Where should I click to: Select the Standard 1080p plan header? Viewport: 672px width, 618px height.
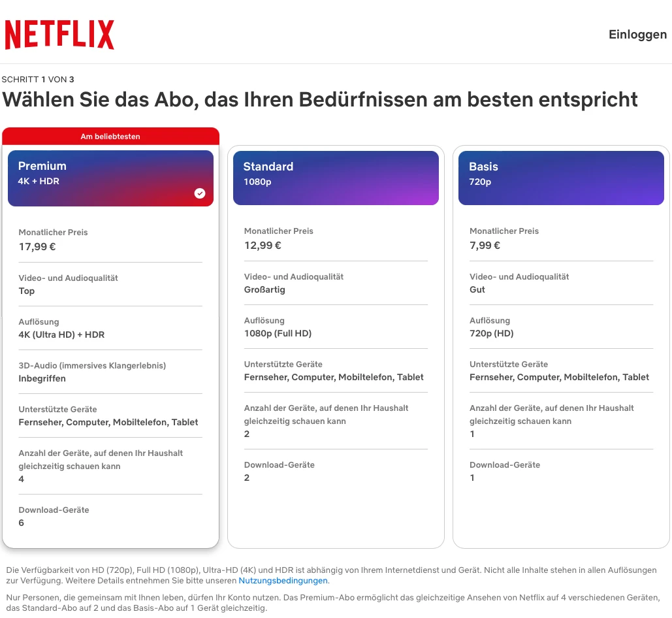point(336,178)
